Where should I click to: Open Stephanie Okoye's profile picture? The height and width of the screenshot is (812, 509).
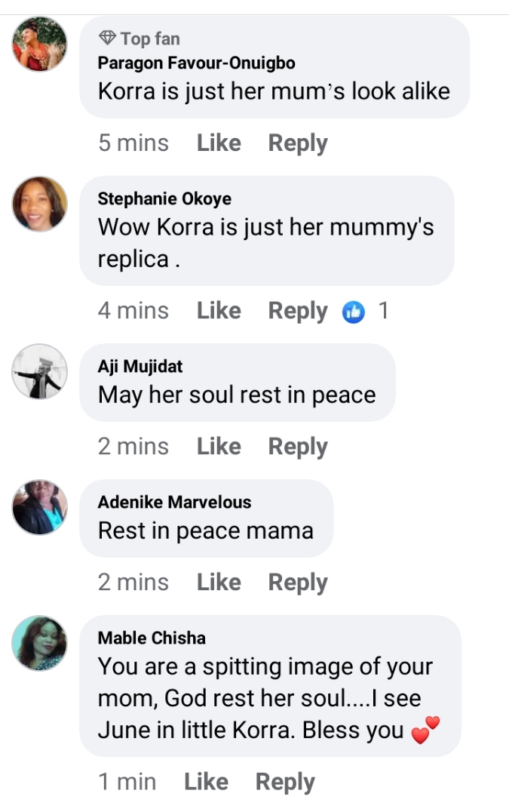tap(40, 204)
